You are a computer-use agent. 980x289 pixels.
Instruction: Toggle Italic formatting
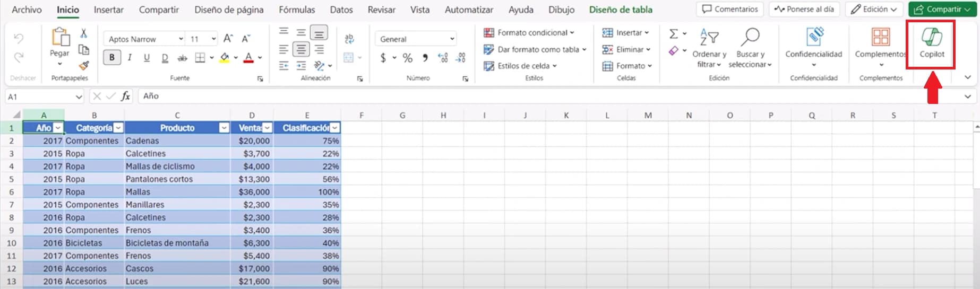coord(130,58)
